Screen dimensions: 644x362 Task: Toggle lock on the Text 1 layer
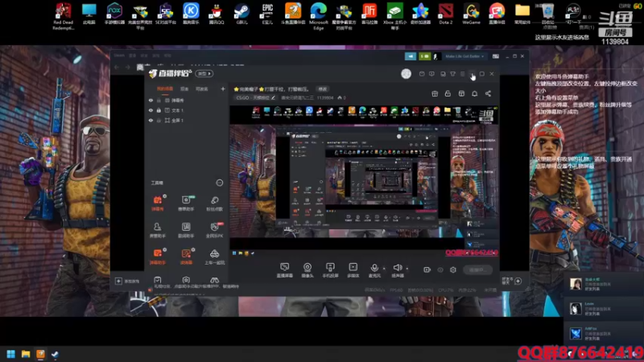[x=159, y=110]
